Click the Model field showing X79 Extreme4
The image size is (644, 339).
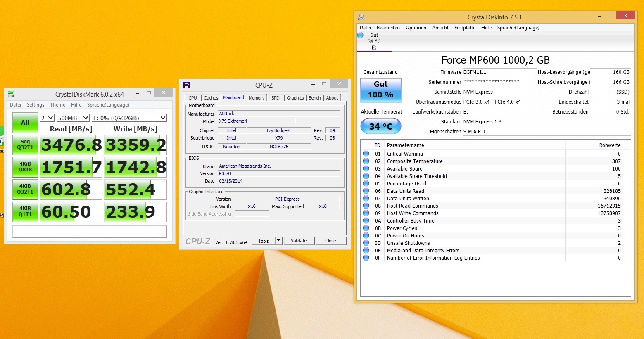(257, 121)
